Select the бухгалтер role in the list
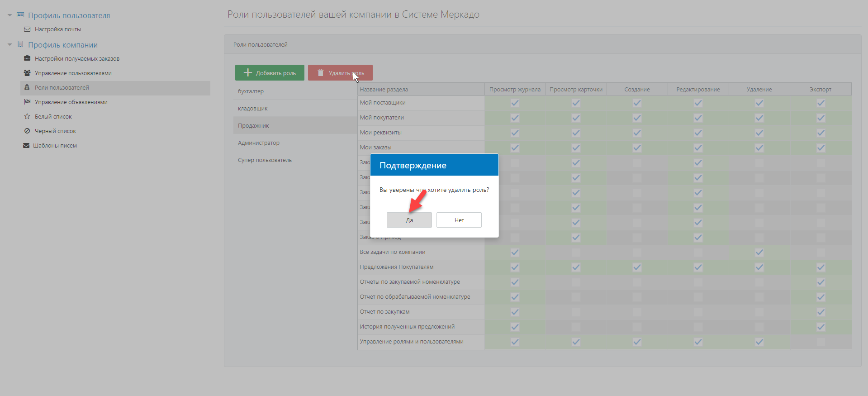 tap(251, 91)
